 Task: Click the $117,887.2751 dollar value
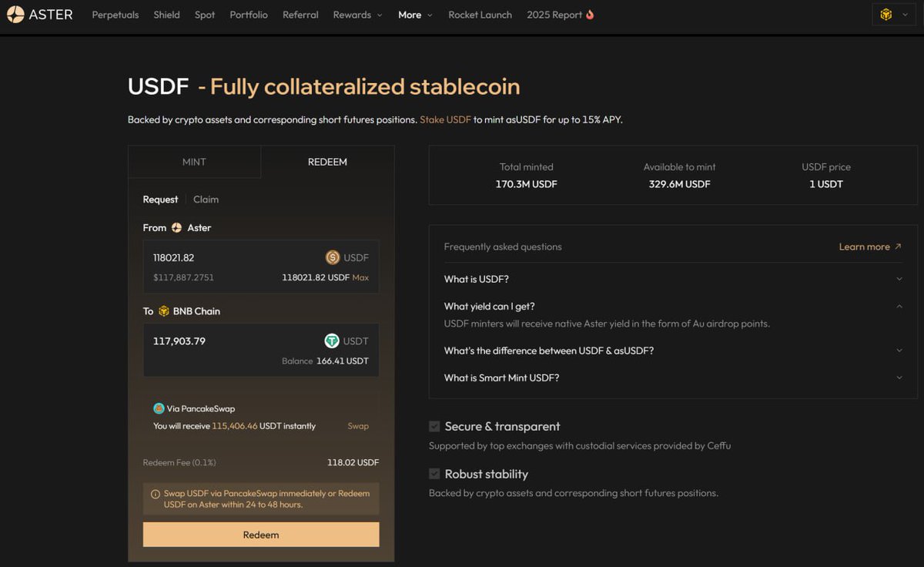[183, 277]
